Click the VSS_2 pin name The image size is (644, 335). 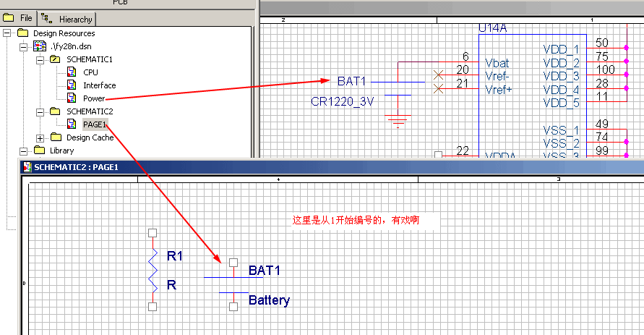click(561, 143)
